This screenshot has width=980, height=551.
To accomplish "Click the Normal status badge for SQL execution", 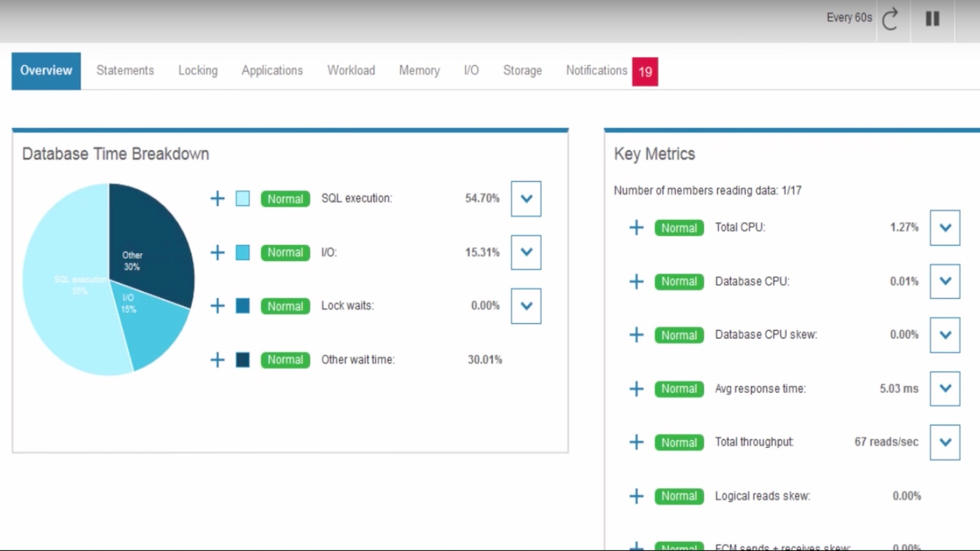I will [285, 198].
